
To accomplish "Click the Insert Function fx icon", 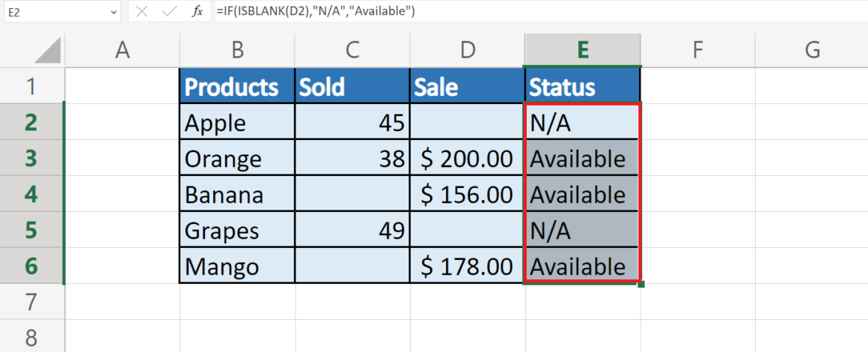I will coord(198,12).
